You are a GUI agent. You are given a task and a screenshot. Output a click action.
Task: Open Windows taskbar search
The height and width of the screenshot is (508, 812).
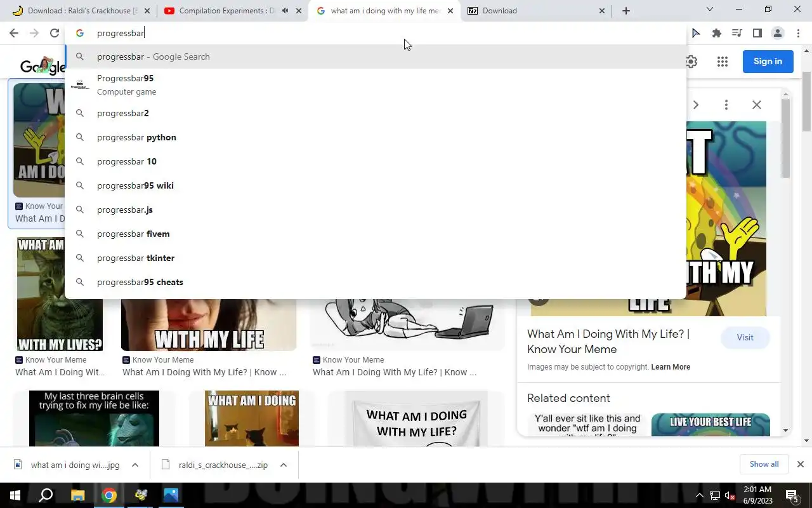tap(46, 495)
